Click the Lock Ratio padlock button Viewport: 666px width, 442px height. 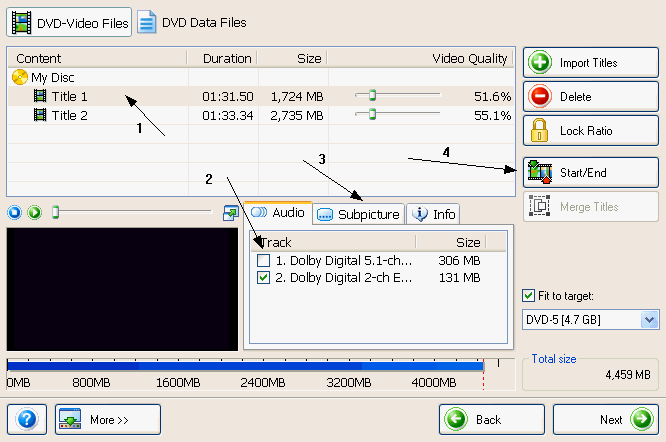(x=590, y=130)
